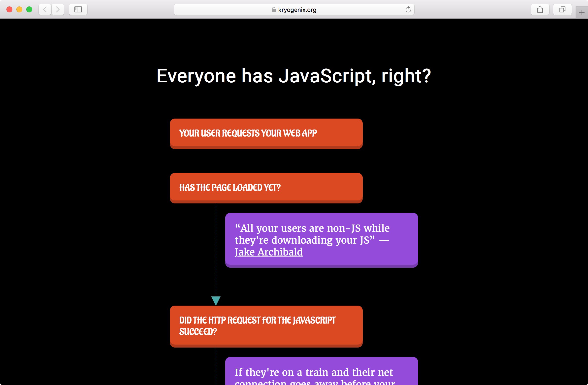Viewport: 588px width, 385px height.
Task: Toggle the Safari sidebar button
Action: (78, 9)
